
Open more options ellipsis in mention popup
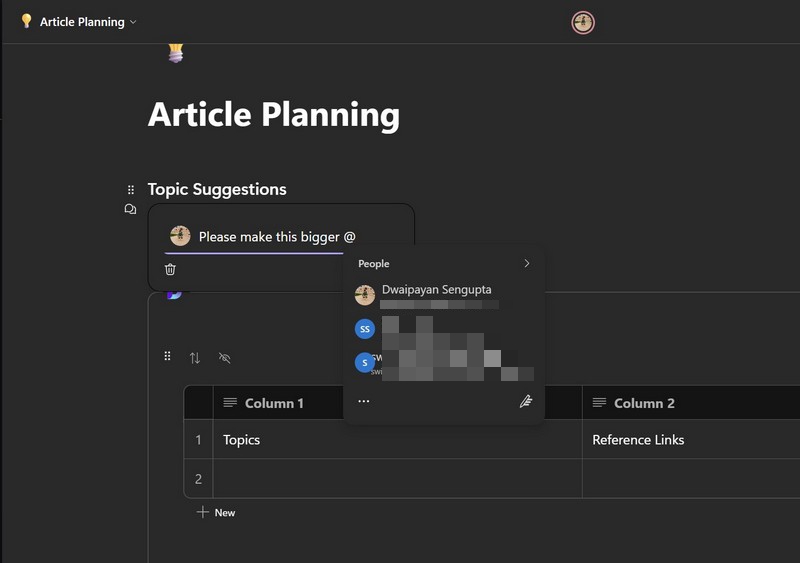tap(364, 401)
